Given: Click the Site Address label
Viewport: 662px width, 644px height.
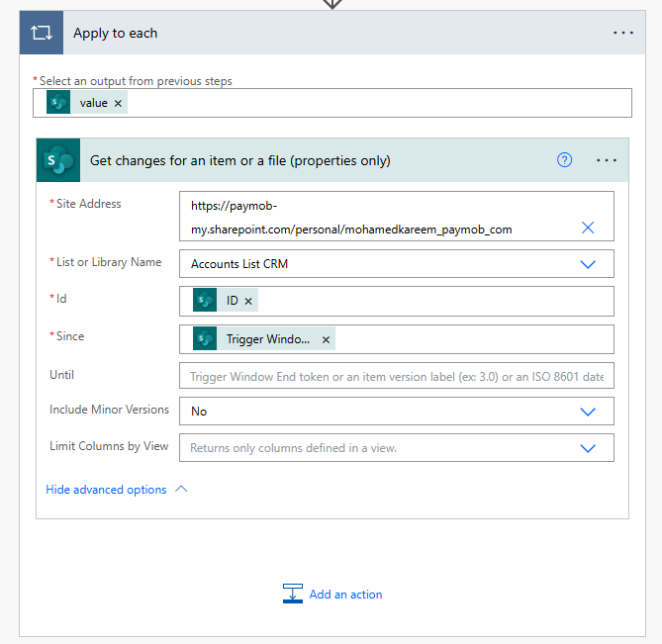Looking at the screenshot, I should pos(88,204).
